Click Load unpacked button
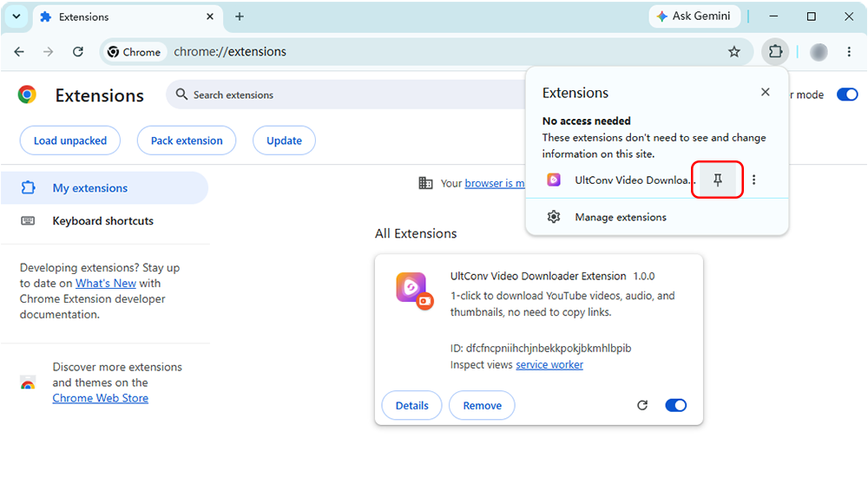 [x=70, y=141]
